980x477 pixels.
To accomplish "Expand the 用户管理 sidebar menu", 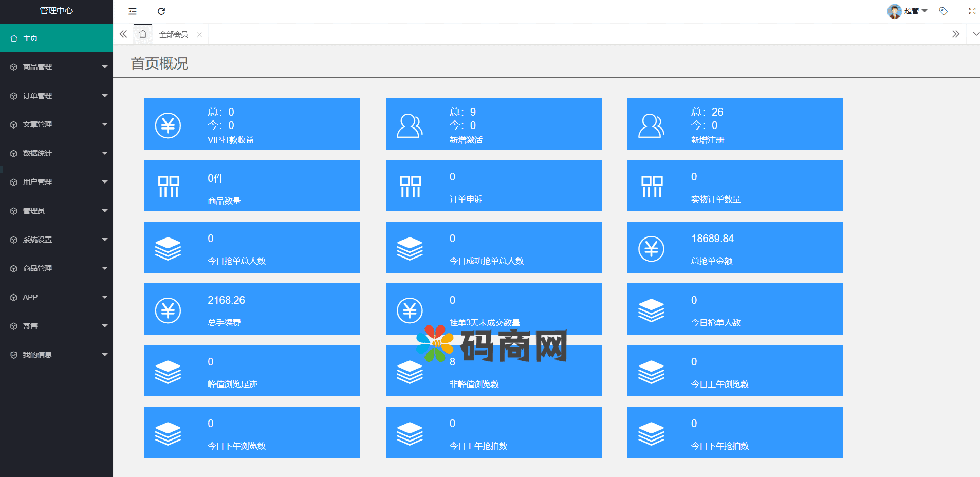I will tap(57, 182).
